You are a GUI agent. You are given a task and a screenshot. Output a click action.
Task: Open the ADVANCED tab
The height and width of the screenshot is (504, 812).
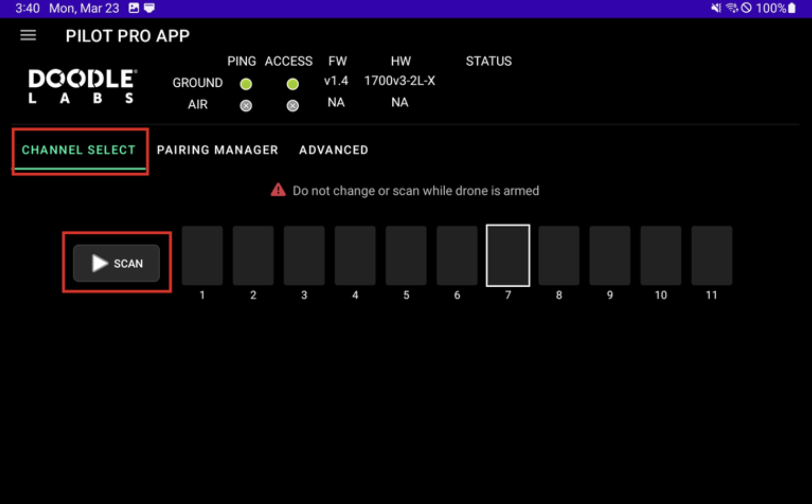tap(333, 150)
